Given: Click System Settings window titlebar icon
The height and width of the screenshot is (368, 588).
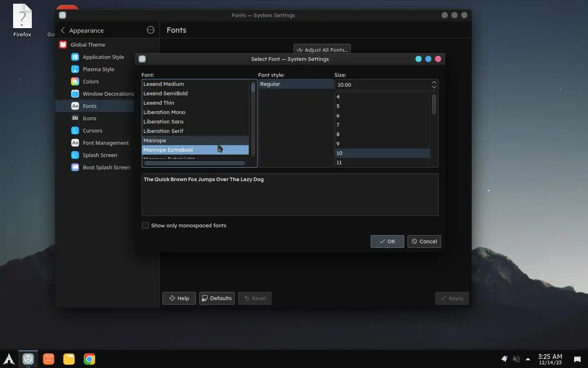Looking at the screenshot, I should tap(62, 15).
